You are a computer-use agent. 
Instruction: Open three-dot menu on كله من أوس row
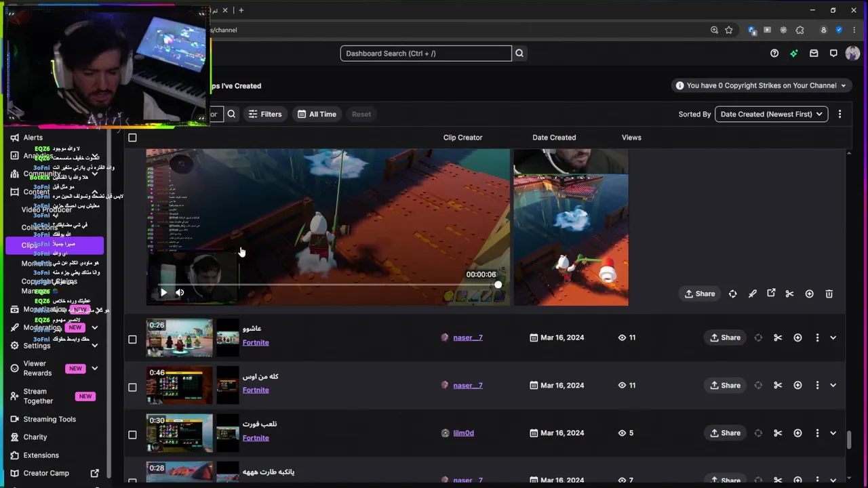[x=817, y=385]
